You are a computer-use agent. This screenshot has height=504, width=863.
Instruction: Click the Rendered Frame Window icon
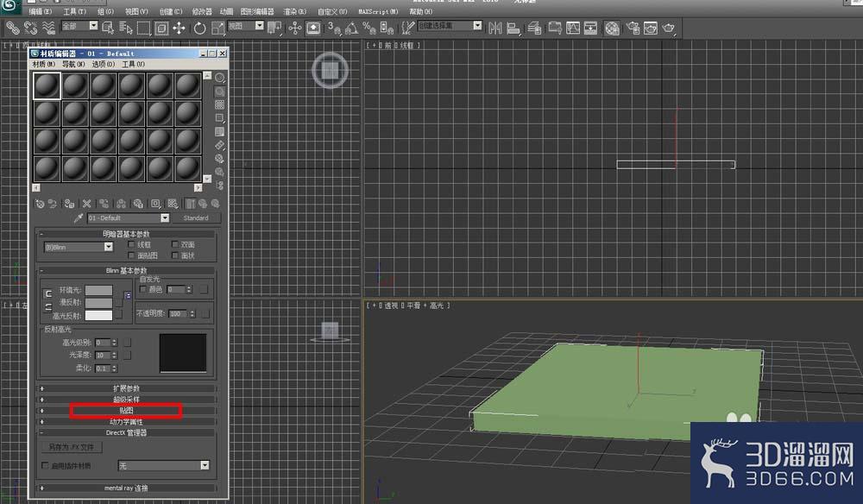click(651, 28)
